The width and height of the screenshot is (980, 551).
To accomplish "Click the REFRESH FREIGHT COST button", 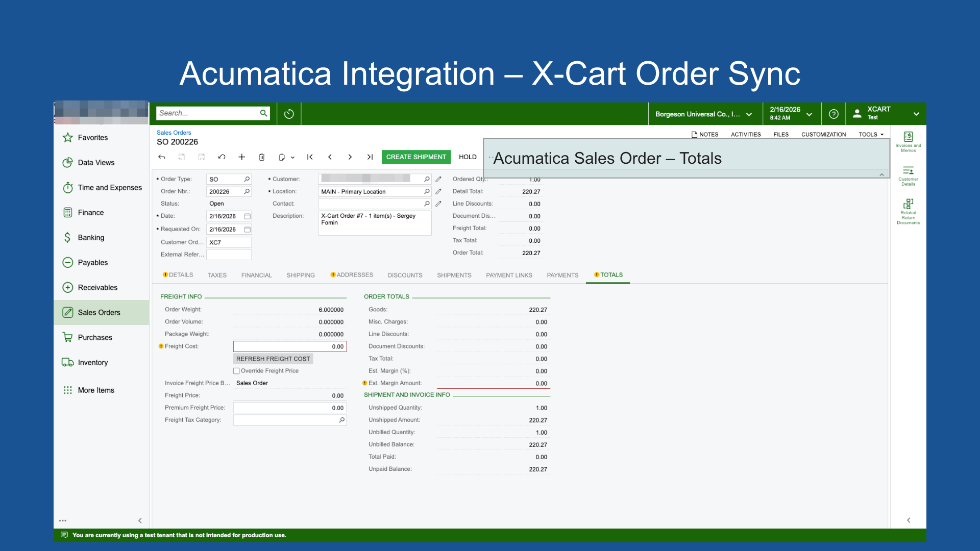I will [x=273, y=359].
